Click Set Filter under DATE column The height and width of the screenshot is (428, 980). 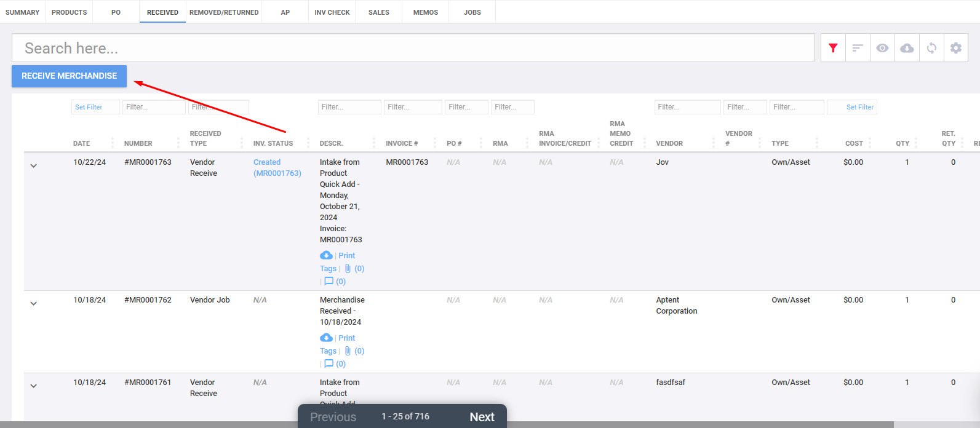[x=95, y=107]
